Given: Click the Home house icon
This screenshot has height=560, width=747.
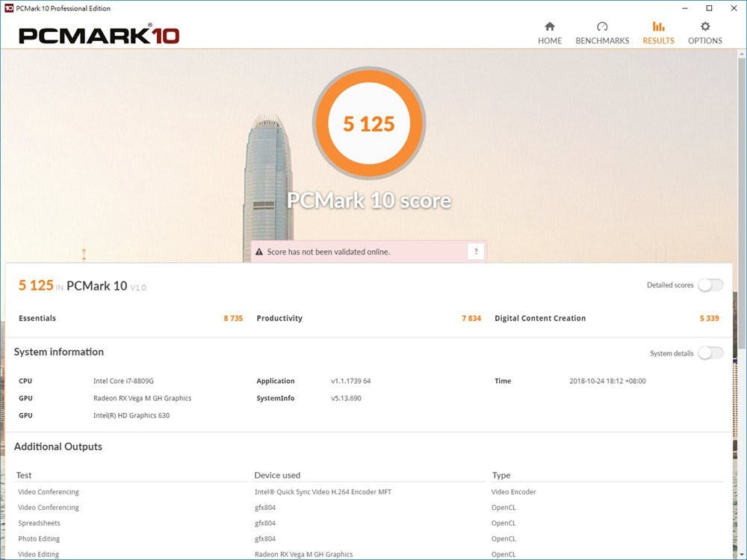Looking at the screenshot, I should pyautogui.click(x=550, y=27).
